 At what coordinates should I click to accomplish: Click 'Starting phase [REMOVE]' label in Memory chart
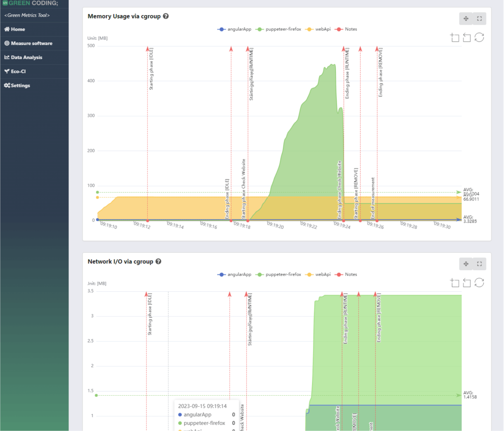click(x=356, y=193)
